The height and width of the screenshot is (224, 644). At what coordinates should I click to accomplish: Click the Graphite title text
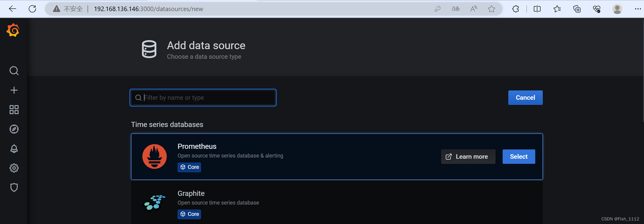tap(191, 193)
